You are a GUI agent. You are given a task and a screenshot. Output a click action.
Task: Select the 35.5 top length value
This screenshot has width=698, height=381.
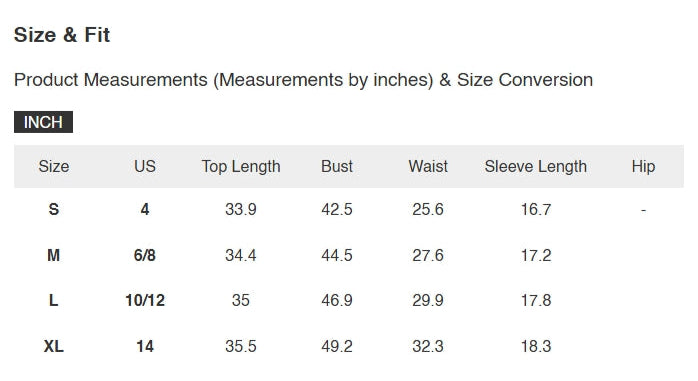[241, 346]
